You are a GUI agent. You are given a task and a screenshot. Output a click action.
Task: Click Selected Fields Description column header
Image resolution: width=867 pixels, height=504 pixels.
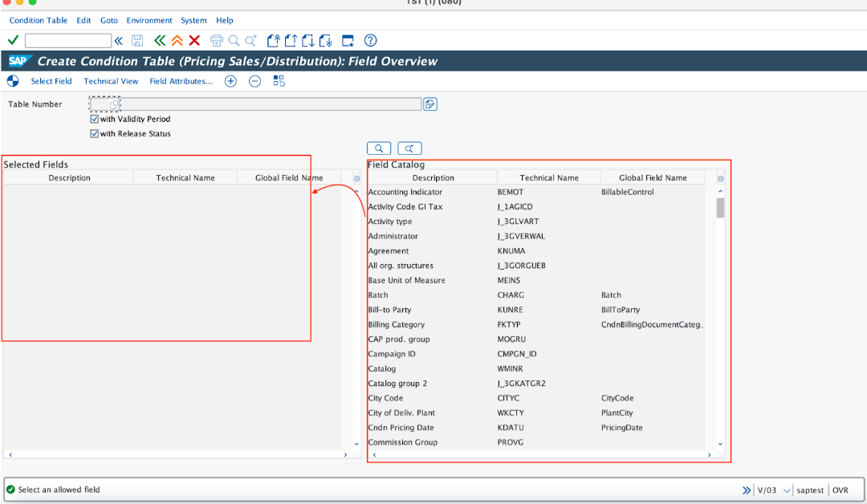69,178
